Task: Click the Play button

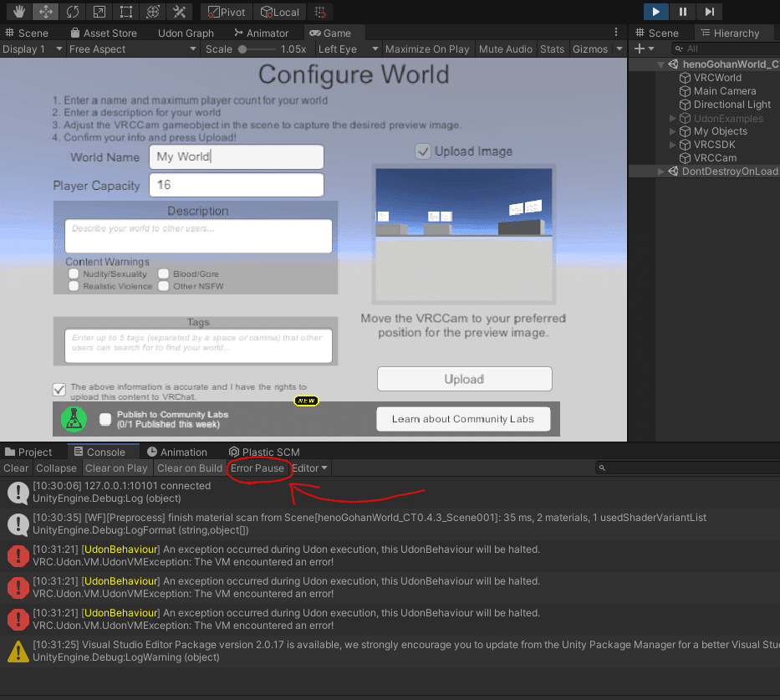Action: [655, 12]
